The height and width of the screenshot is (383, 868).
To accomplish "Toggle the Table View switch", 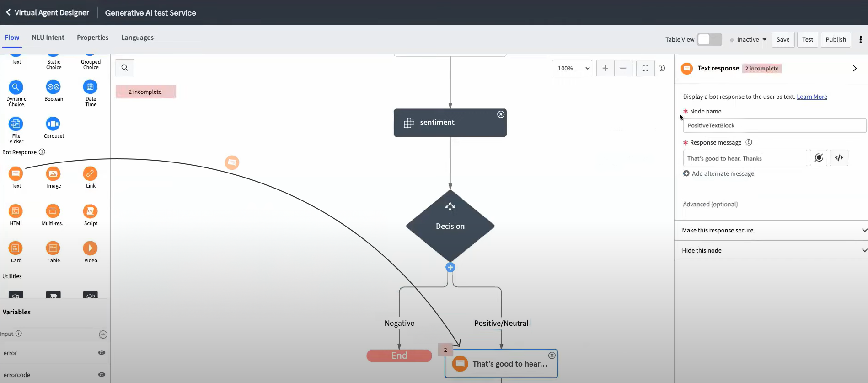I will pyautogui.click(x=709, y=39).
